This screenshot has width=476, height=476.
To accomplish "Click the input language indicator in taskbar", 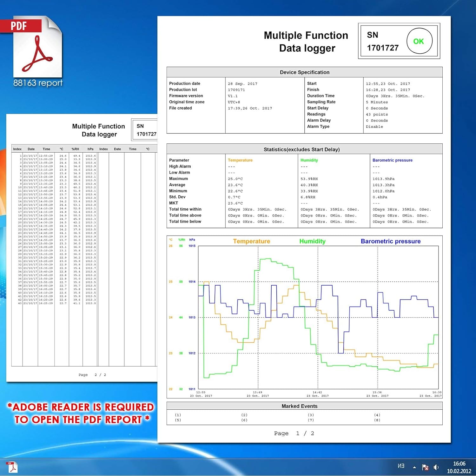I will [401, 466].
